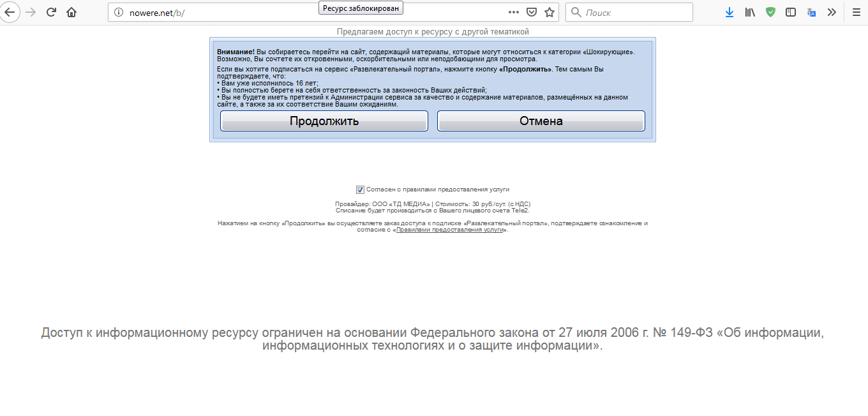Click the Ресурс заблокирован tooltip label
Image resolution: width=868 pixels, height=416 pixels.
[x=361, y=8]
